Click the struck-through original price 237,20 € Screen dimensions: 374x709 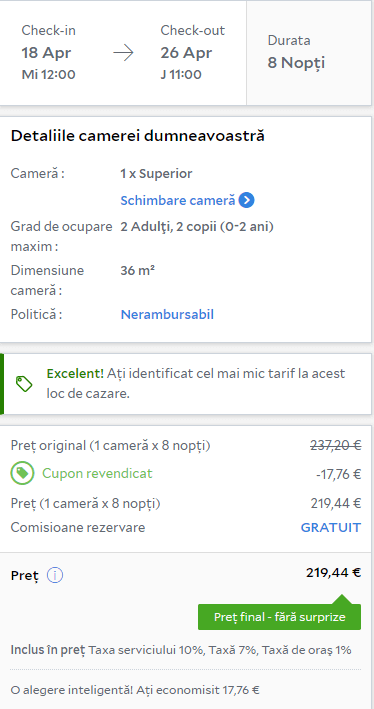point(335,445)
